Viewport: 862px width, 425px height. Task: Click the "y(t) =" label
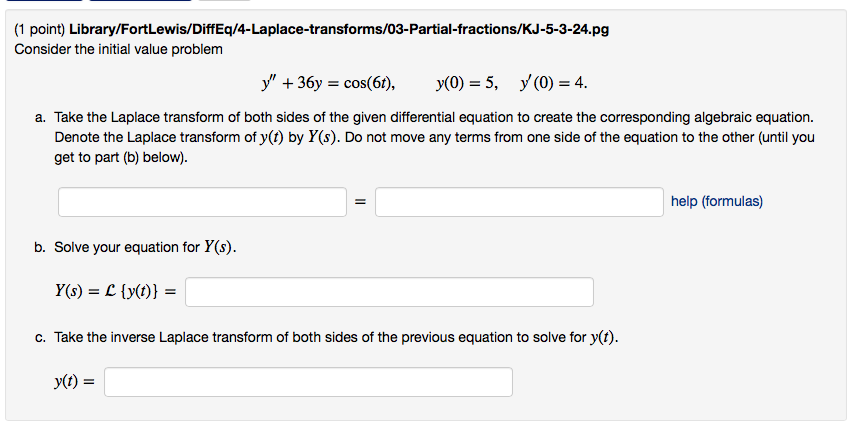click(74, 382)
